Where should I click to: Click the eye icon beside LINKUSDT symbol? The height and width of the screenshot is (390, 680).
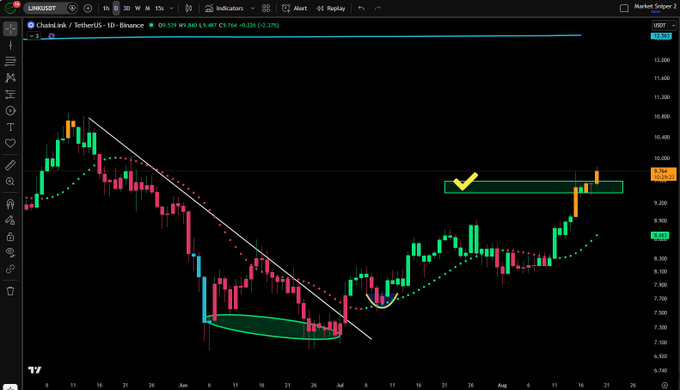[x=72, y=8]
